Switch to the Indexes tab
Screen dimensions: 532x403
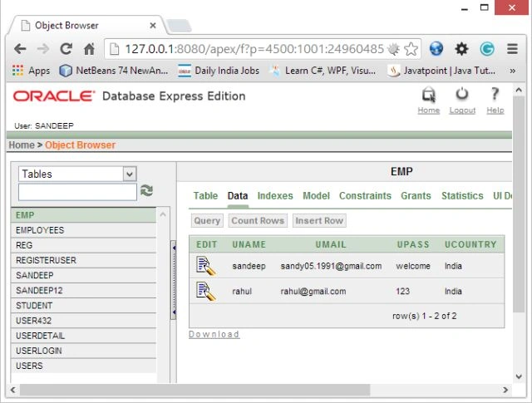click(275, 196)
